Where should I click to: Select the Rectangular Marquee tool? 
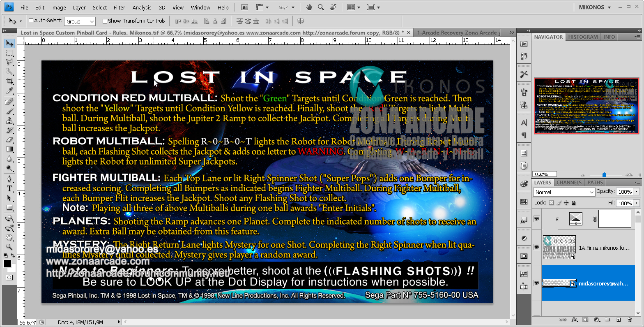coord(9,53)
